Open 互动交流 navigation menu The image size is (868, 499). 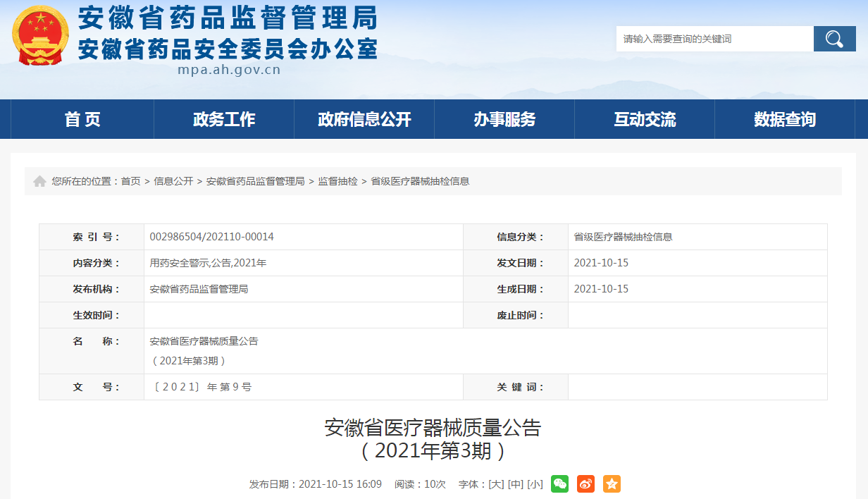645,119
